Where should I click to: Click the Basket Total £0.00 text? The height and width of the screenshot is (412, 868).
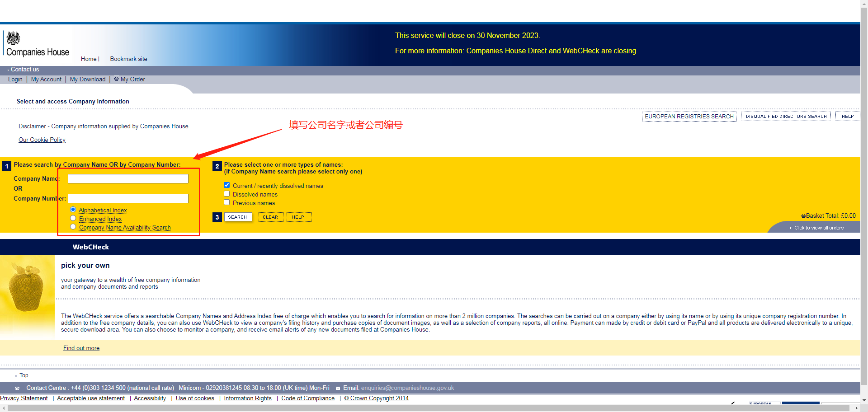(x=830, y=216)
